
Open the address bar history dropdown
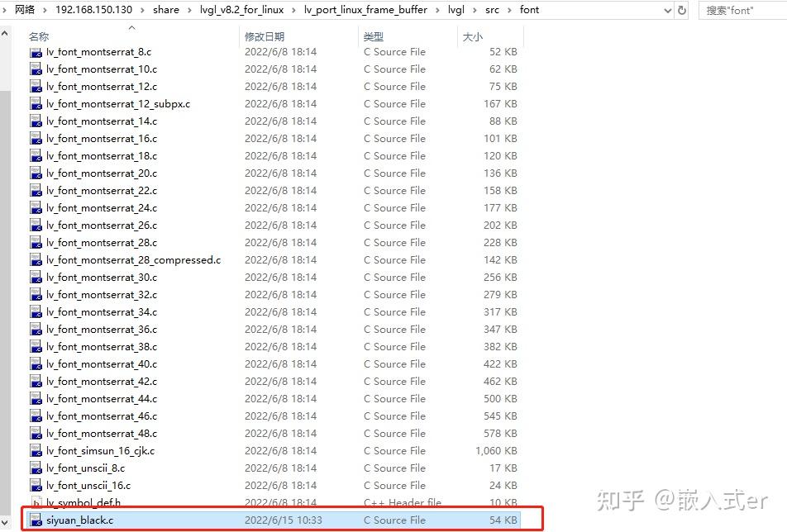(667, 10)
